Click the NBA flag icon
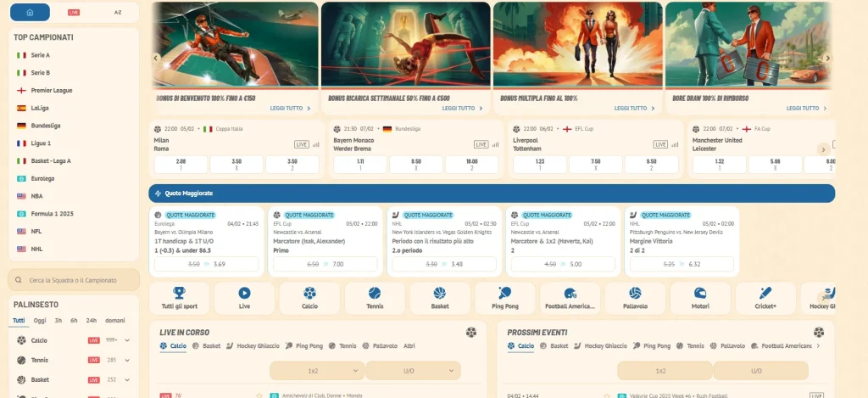 tap(21, 196)
